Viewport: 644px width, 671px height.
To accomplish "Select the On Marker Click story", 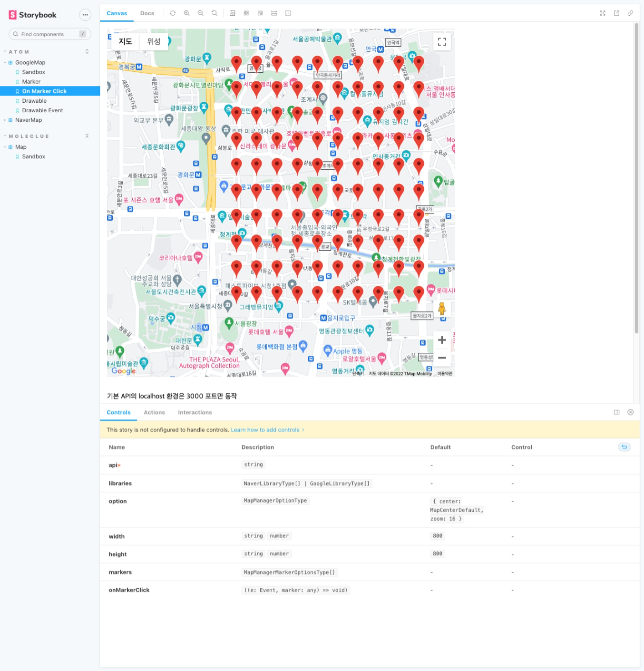I will 50,91.
